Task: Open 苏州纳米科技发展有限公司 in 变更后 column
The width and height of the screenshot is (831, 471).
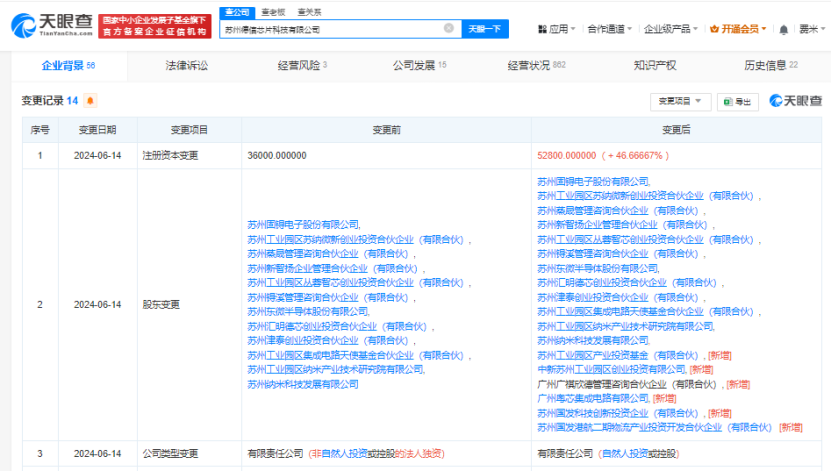Action: [593, 341]
